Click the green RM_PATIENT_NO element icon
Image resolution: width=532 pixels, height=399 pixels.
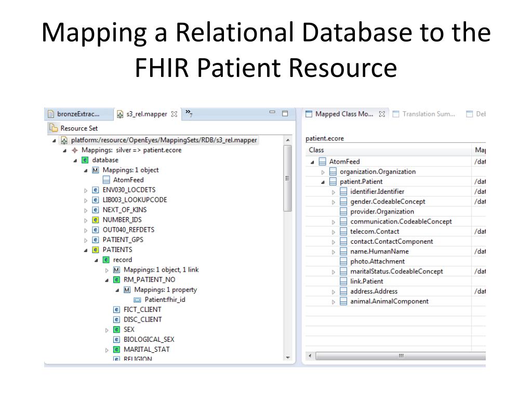click(117, 280)
